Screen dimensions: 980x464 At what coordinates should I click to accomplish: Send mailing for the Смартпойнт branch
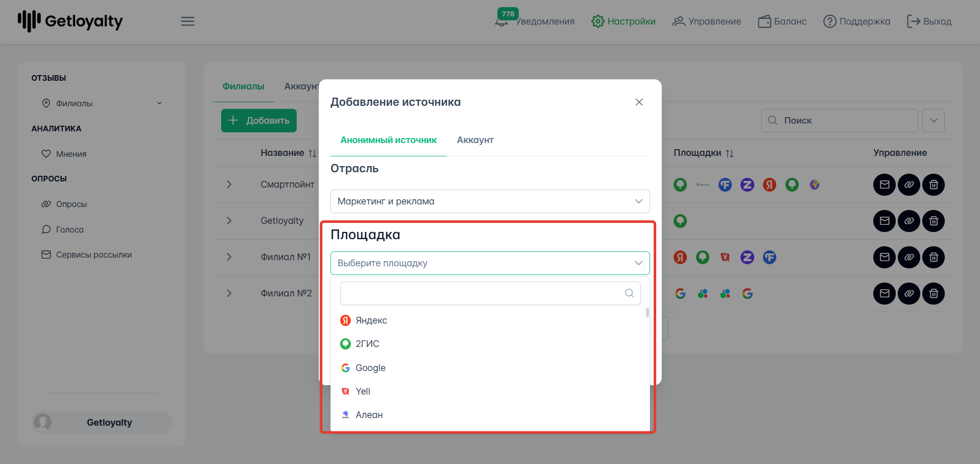pos(885,184)
